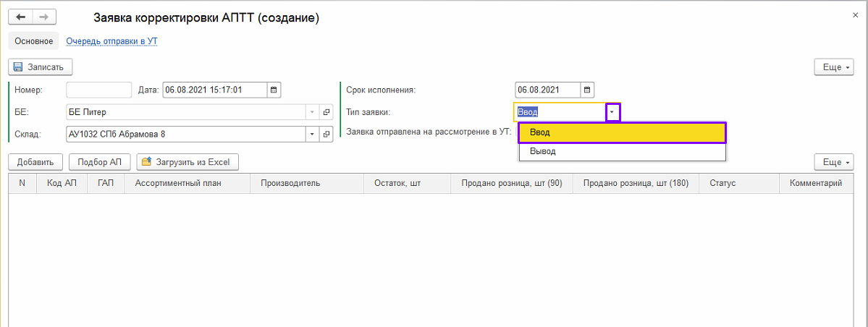Switch to Очередь отправки в УТ tab
Viewport: 868px width, 327px height.
(111, 41)
